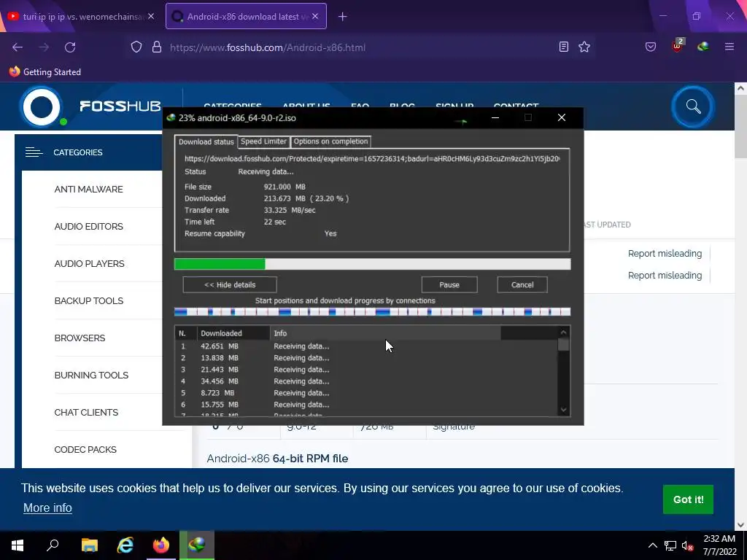
Task: Click the Hide details button
Action: click(230, 285)
